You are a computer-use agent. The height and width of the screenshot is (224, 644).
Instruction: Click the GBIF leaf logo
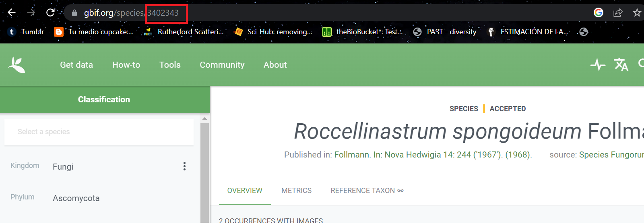[17, 65]
